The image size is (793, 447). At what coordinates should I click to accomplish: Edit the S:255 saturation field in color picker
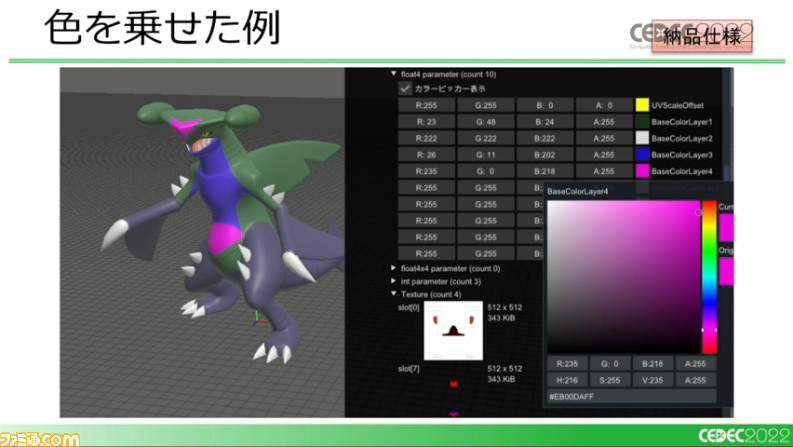click(x=609, y=380)
